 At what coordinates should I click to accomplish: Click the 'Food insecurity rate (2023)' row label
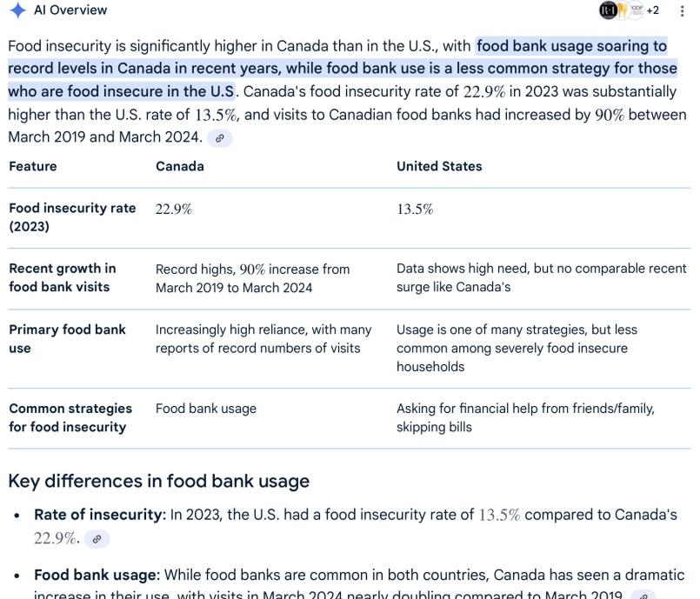72,217
